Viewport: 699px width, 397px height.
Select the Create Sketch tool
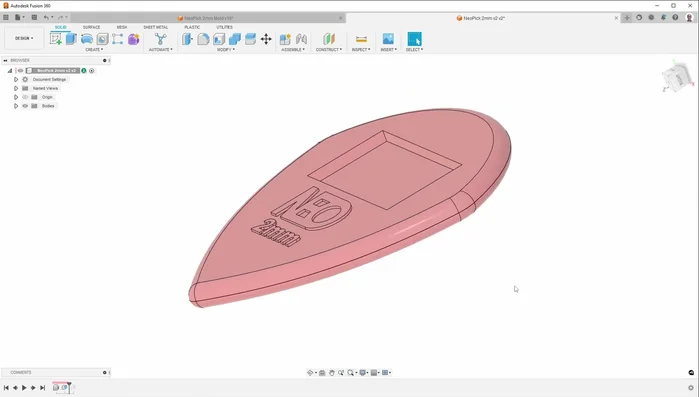point(56,39)
